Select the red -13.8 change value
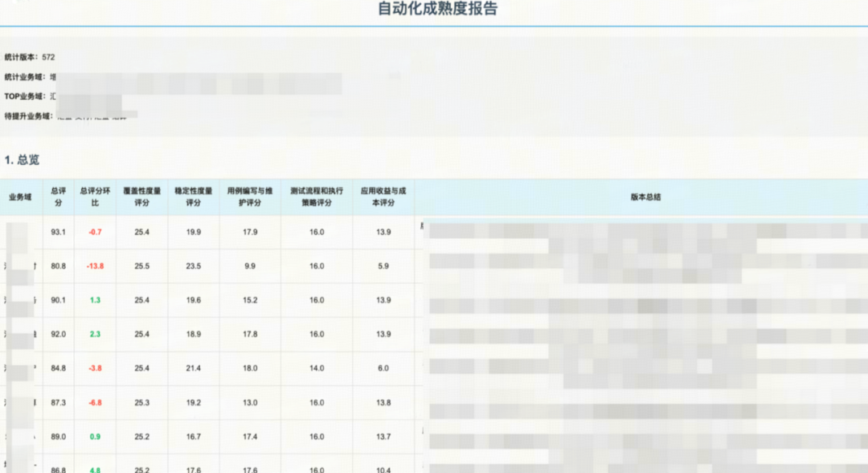 [95, 266]
